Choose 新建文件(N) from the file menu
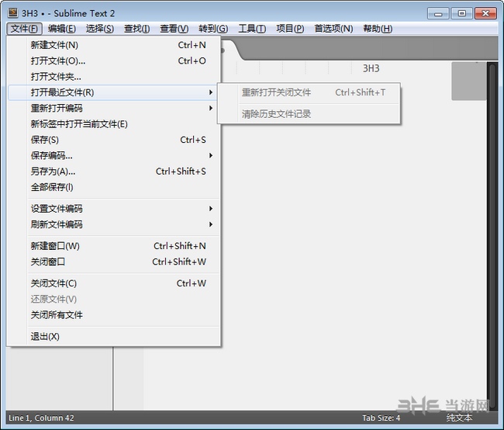 click(x=114, y=45)
